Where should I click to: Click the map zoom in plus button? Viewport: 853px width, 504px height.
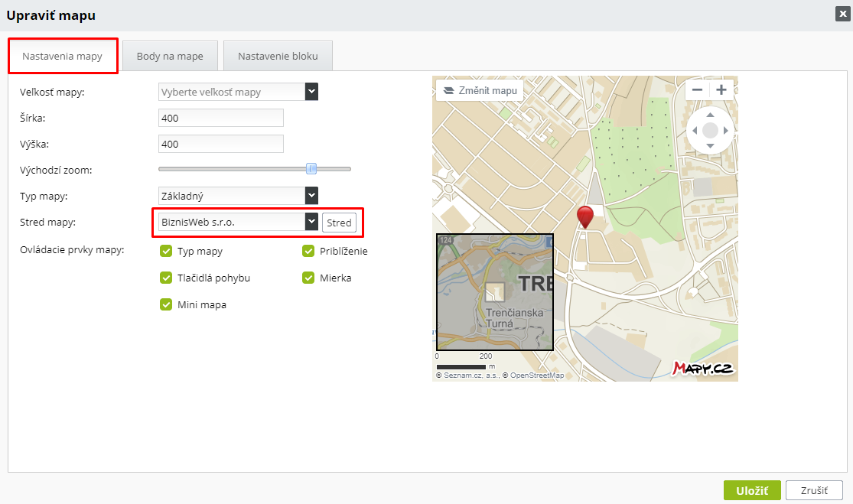(x=721, y=89)
